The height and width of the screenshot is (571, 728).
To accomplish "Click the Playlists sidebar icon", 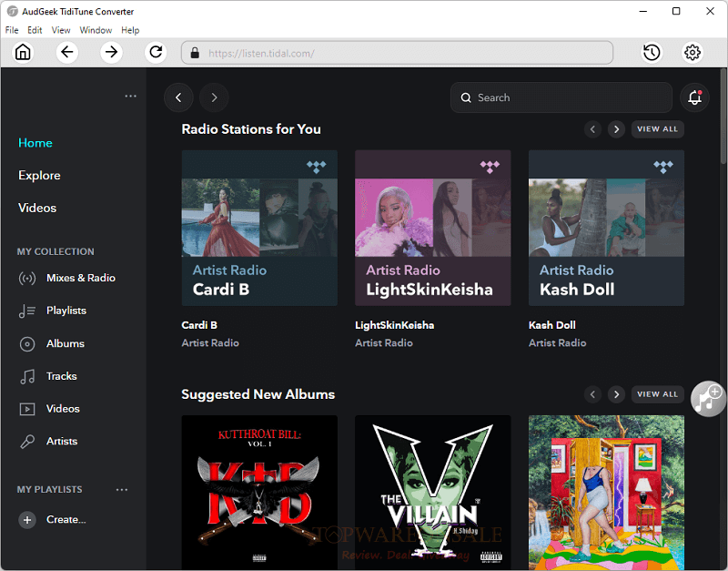I will 27,311.
